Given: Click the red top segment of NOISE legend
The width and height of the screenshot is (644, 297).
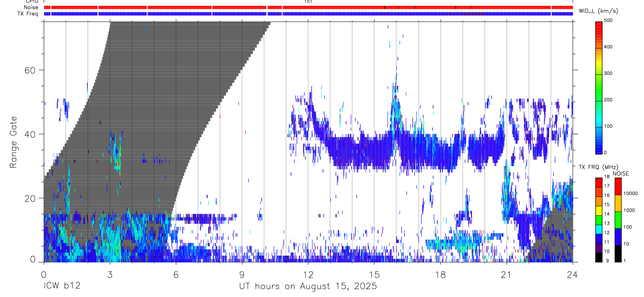Looking at the screenshot, I should [x=618, y=186].
